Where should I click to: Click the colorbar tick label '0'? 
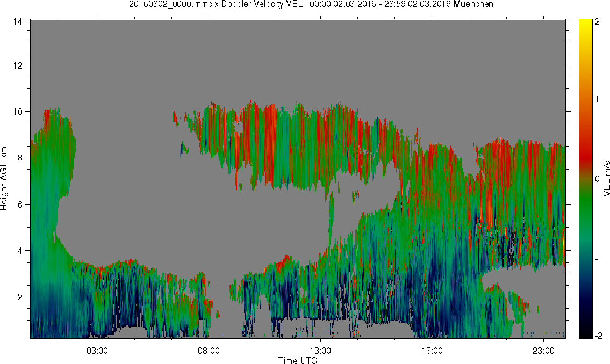(x=598, y=179)
